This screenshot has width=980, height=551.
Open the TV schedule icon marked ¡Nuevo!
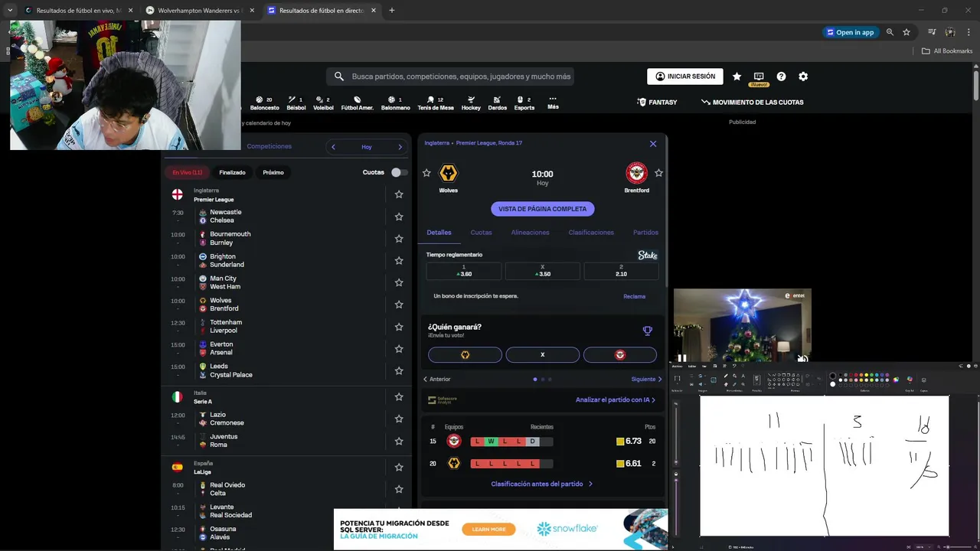point(759,78)
